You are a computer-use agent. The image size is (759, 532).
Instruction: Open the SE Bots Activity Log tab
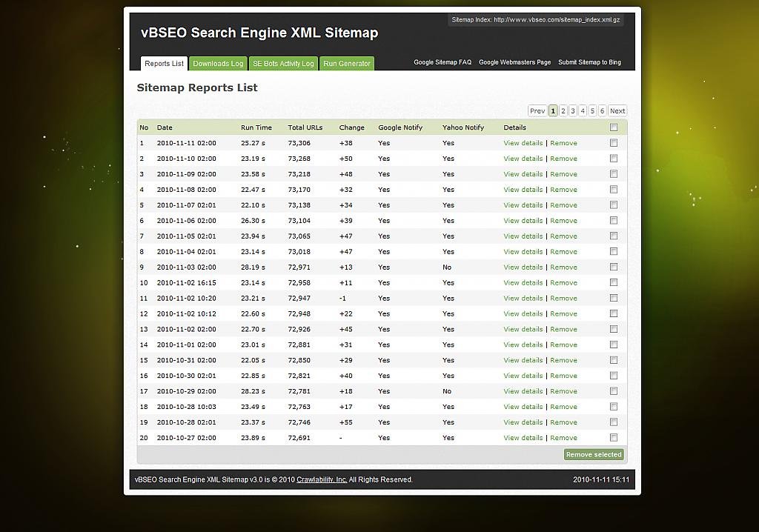283,64
